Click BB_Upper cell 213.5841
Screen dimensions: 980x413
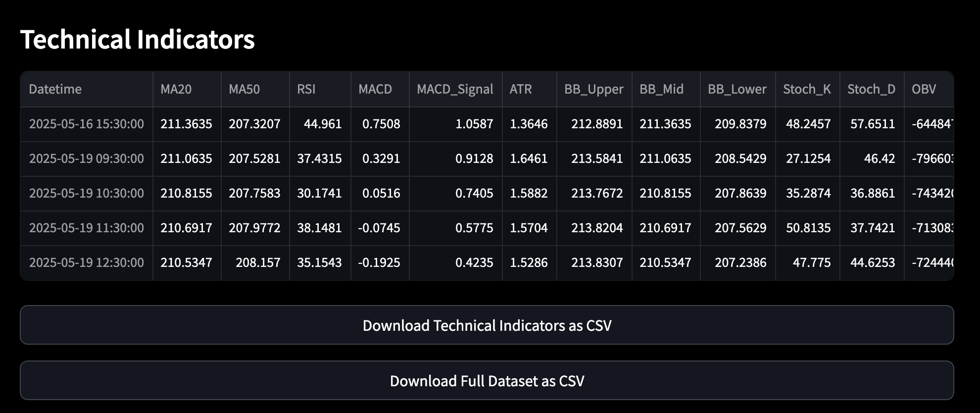click(594, 158)
